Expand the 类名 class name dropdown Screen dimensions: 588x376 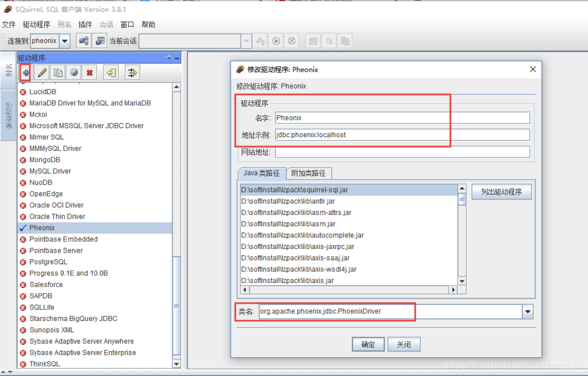click(x=528, y=312)
